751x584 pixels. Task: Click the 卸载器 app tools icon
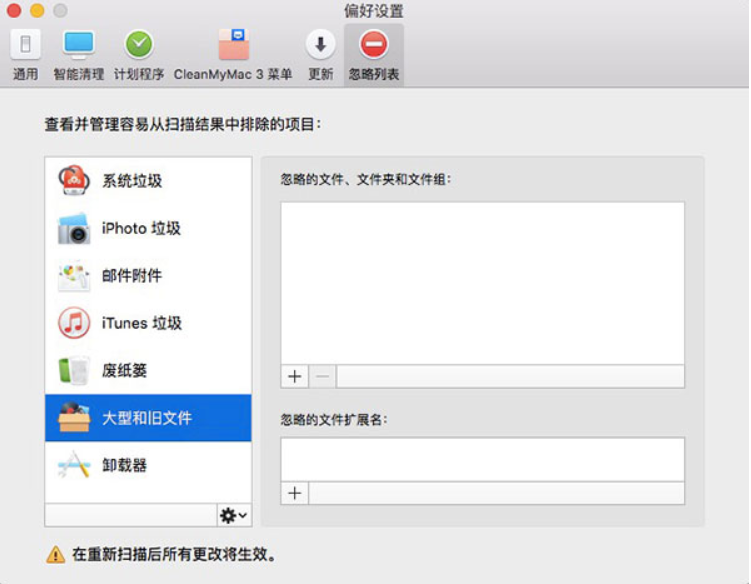[x=74, y=464]
